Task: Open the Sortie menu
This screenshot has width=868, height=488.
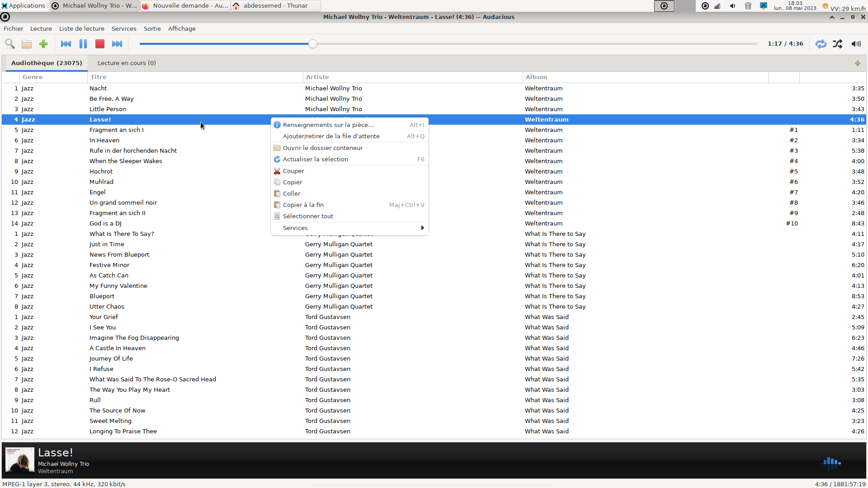Action: [152, 28]
